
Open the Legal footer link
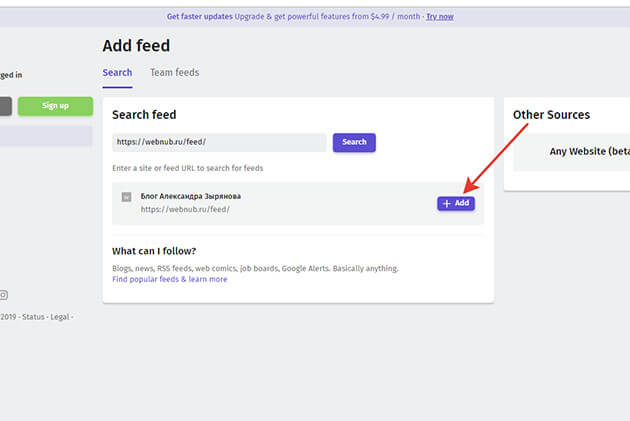coord(59,317)
